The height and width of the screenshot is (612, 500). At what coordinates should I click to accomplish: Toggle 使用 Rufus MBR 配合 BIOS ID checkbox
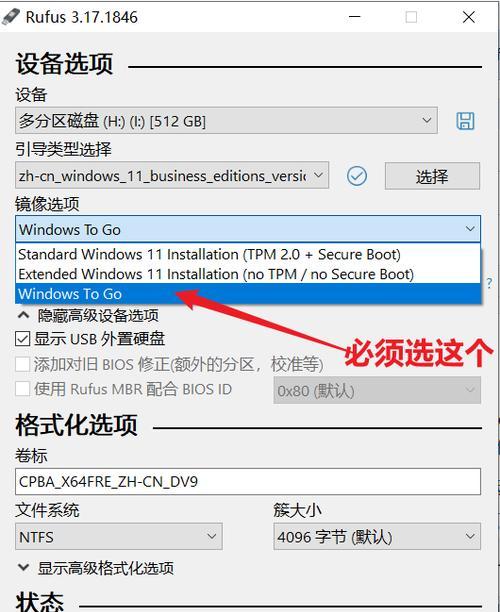23,389
